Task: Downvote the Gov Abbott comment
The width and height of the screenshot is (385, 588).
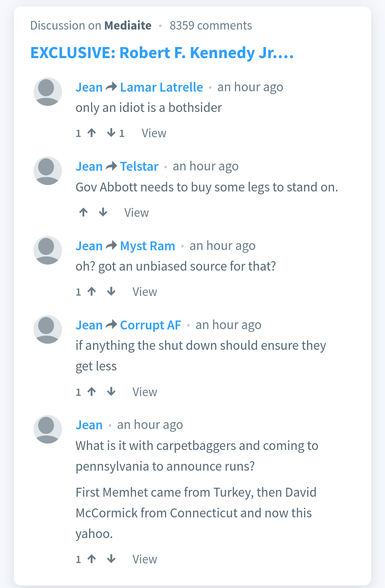Action: coord(103,213)
